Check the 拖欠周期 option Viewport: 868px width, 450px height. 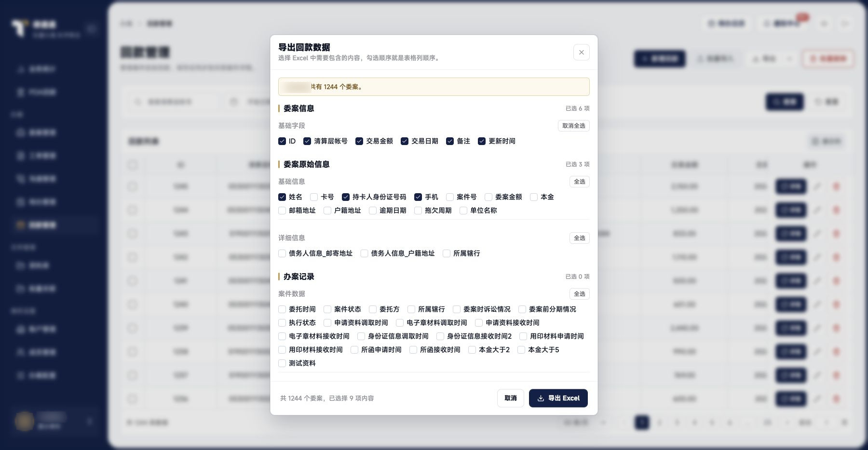[x=418, y=211]
